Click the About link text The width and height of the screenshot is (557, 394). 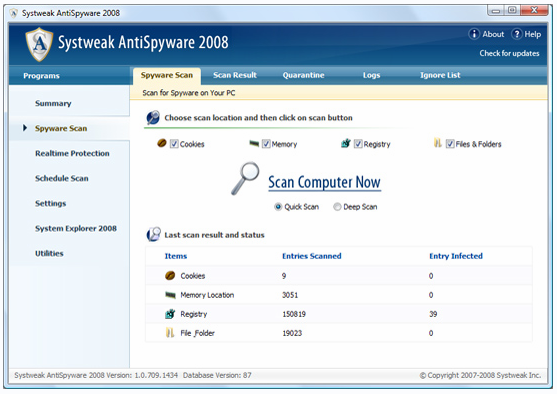coord(493,34)
